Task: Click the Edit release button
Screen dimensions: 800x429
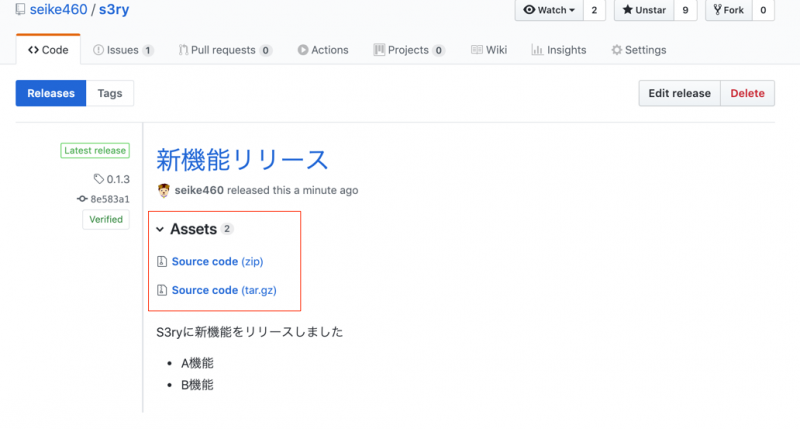Action: (679, 93)
